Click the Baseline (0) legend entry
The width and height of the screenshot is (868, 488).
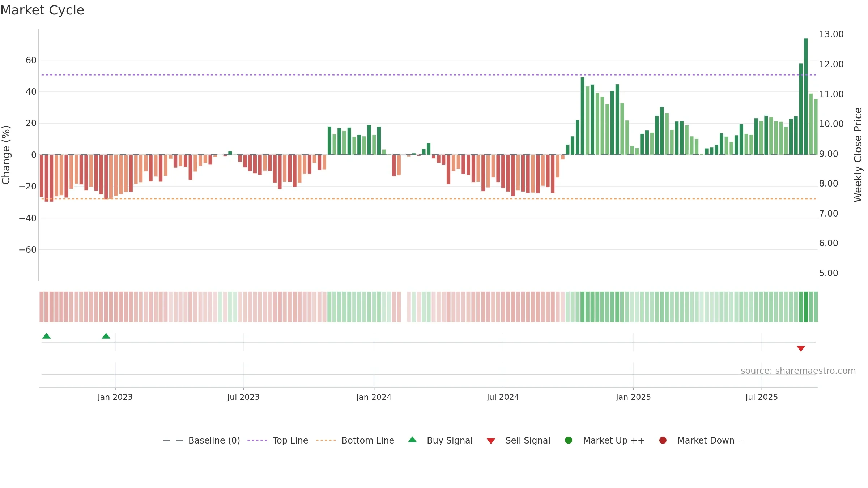[x=201, y=440]
